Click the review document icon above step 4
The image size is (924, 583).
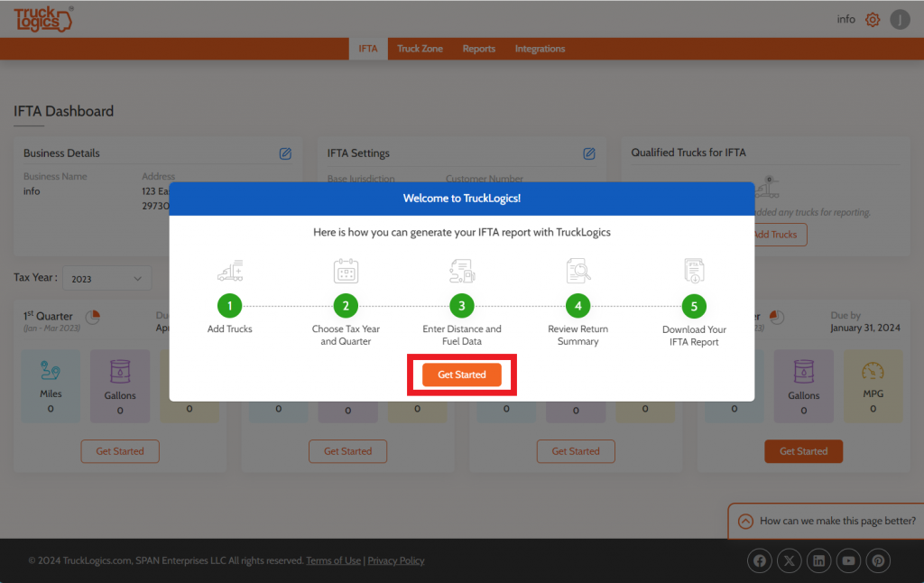point(578,271)
